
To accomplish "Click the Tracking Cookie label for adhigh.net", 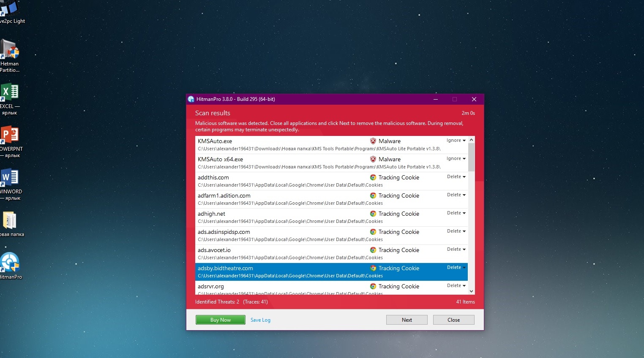I will click(399, 214).
